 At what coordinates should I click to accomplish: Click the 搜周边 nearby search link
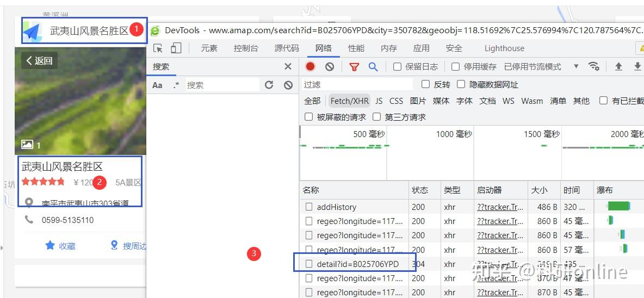point(134,246)
